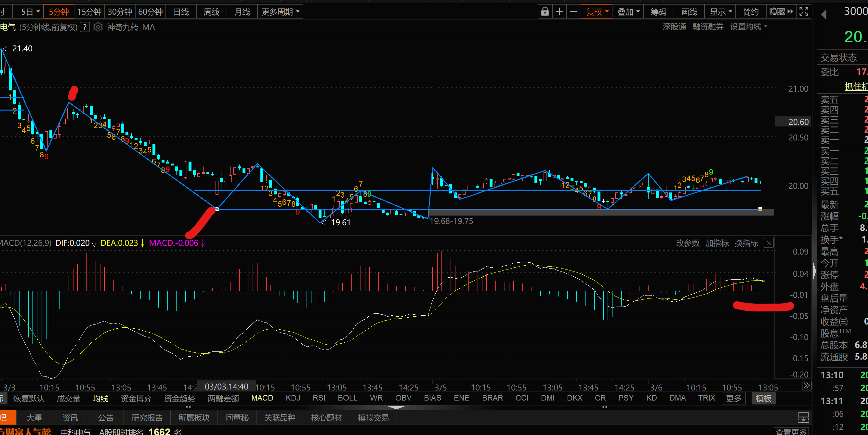868x435 pixels.
Task: Enter fullscreen chart mode icon
Action: point(804,12)
